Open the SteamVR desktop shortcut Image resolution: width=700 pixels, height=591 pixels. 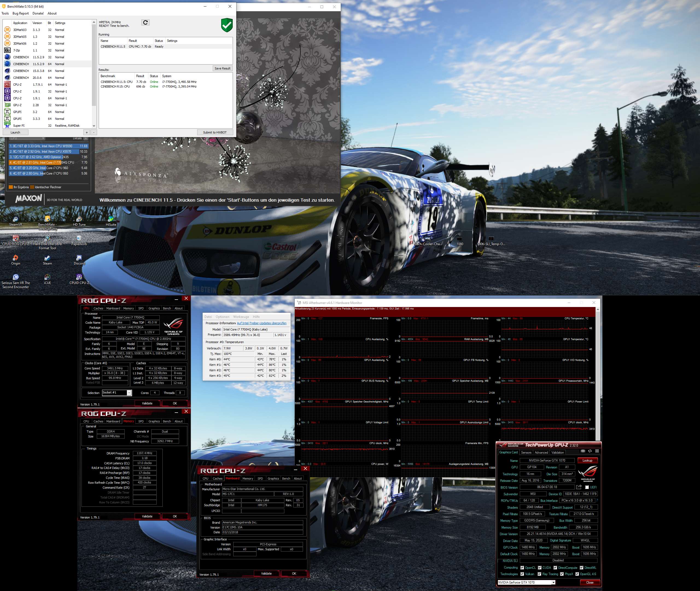pos(15,221)
